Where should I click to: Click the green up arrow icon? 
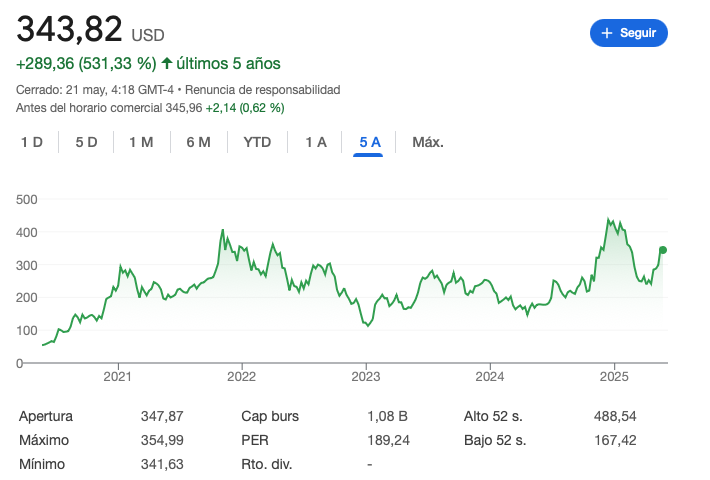click(x=167, y=63)
